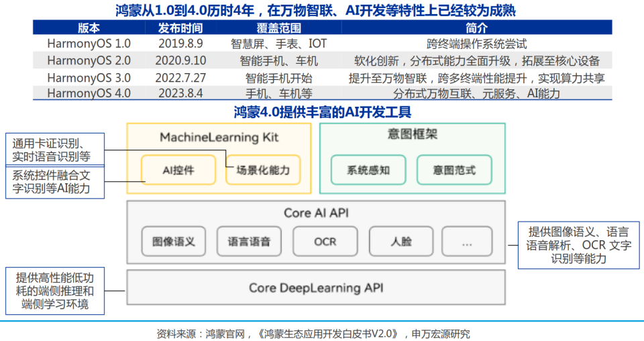
Task: Select the 意图范式 box
Action: tap(454, 170)
